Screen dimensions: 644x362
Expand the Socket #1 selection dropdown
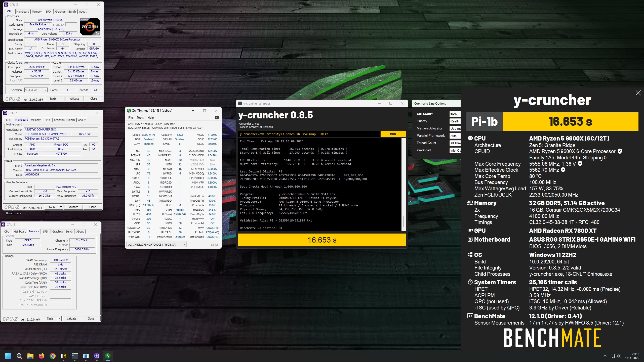click(45, 90)
